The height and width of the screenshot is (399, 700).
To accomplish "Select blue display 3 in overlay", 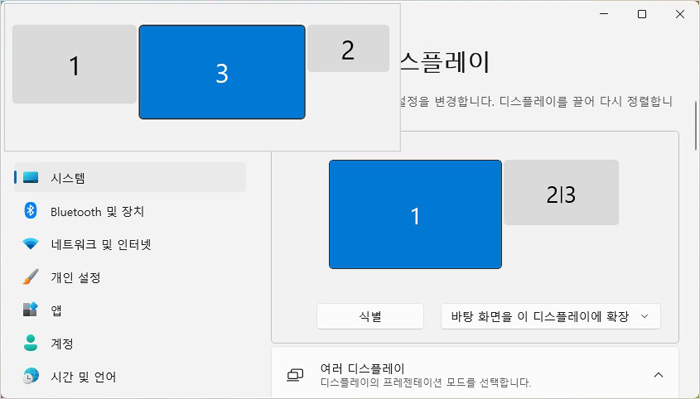I will pyautogui.click(x=222, y=72).
